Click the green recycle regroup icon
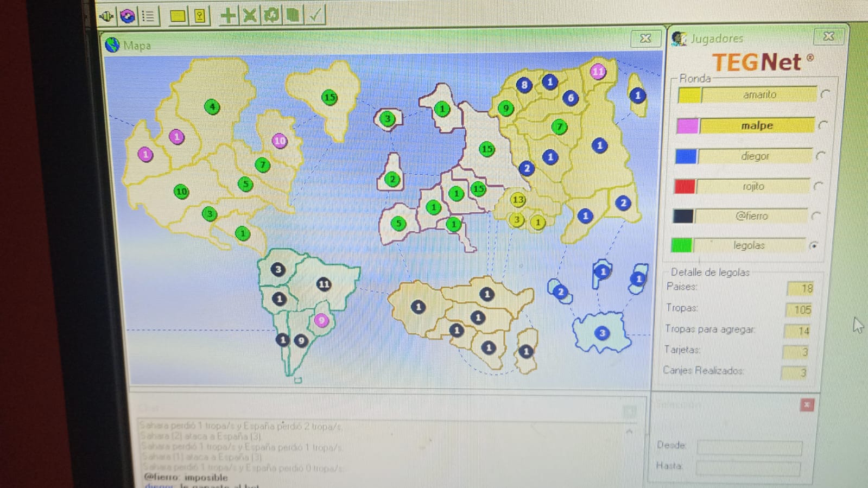 click(x=271, y=15)
